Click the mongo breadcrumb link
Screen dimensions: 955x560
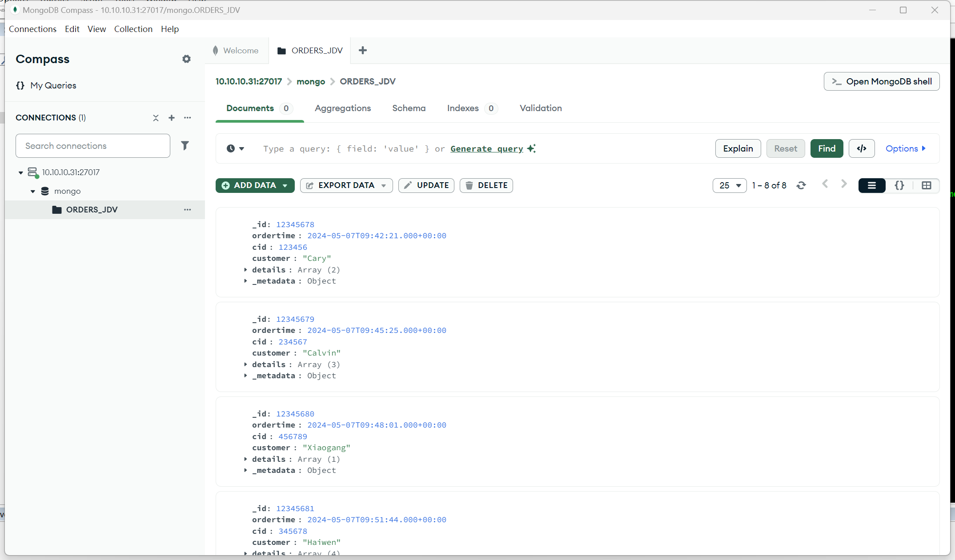(x=311, y=81)
